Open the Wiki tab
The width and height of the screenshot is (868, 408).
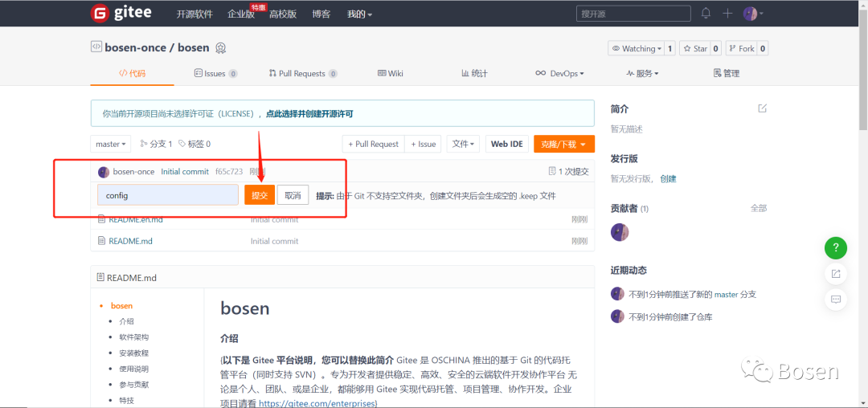click(x=391, y=74)
